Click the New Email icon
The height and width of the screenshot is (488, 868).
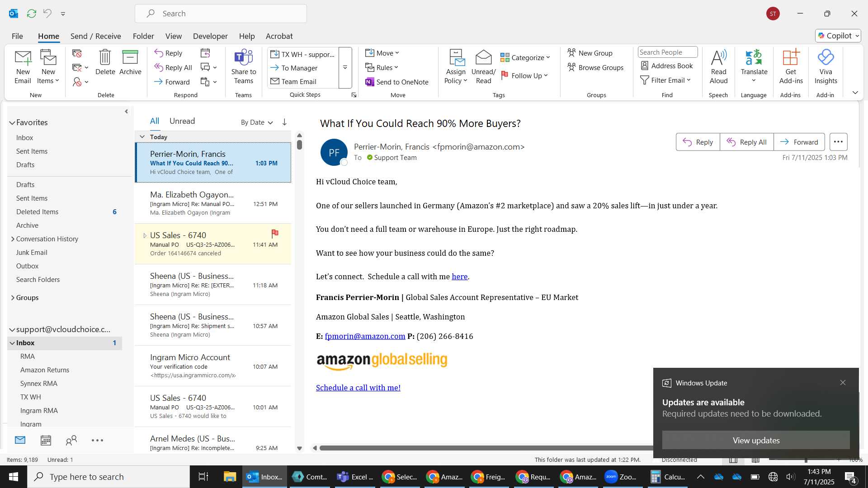23,59
